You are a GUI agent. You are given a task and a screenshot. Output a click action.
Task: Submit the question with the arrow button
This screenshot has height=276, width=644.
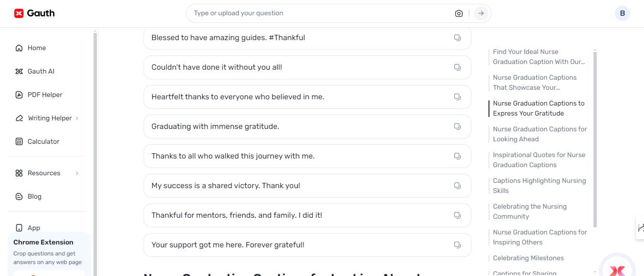[481, 13]
